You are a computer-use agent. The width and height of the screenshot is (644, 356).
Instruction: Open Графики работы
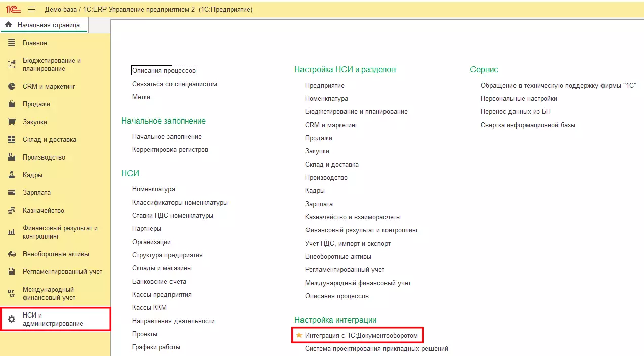click(156, 347)
